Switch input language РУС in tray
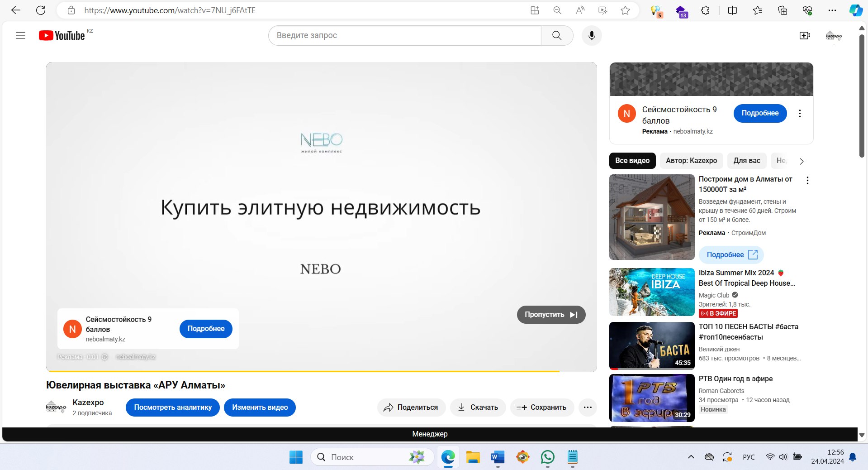This screenshot has height=470, width=868. pyautogui.click(x=749, y=457)
